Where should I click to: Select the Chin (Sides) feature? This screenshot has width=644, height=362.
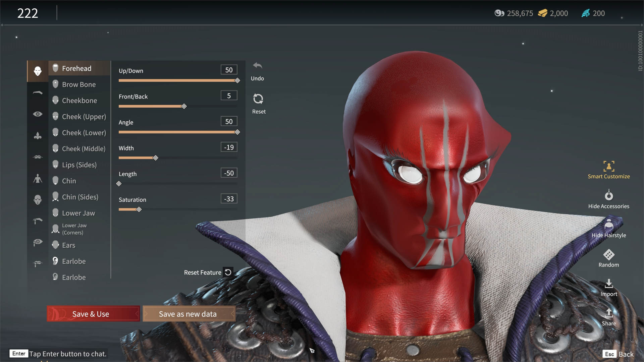click(x=80, y=197)
